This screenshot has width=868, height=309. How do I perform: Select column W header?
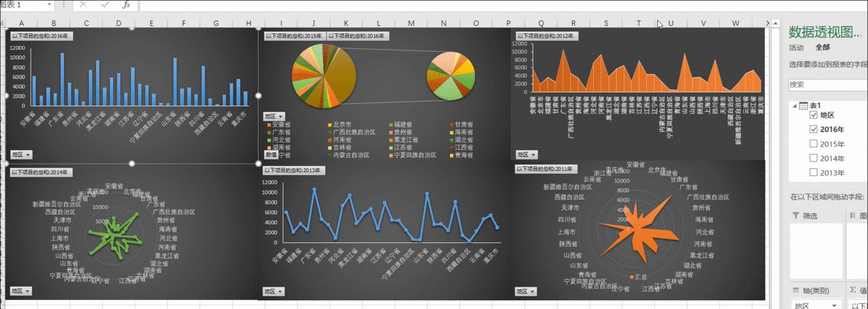click(x=735, y=23)
